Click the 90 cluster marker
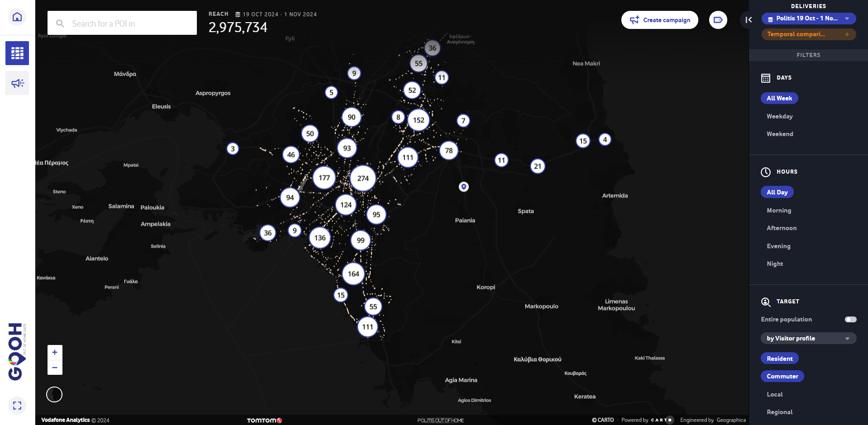The image size is (868, 425). 352,117
